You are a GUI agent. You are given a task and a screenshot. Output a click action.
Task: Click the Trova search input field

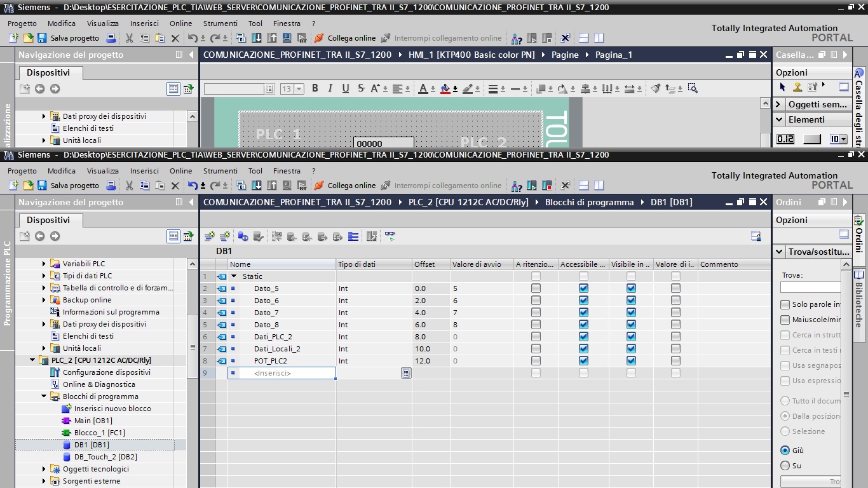[x=810, y=287]
